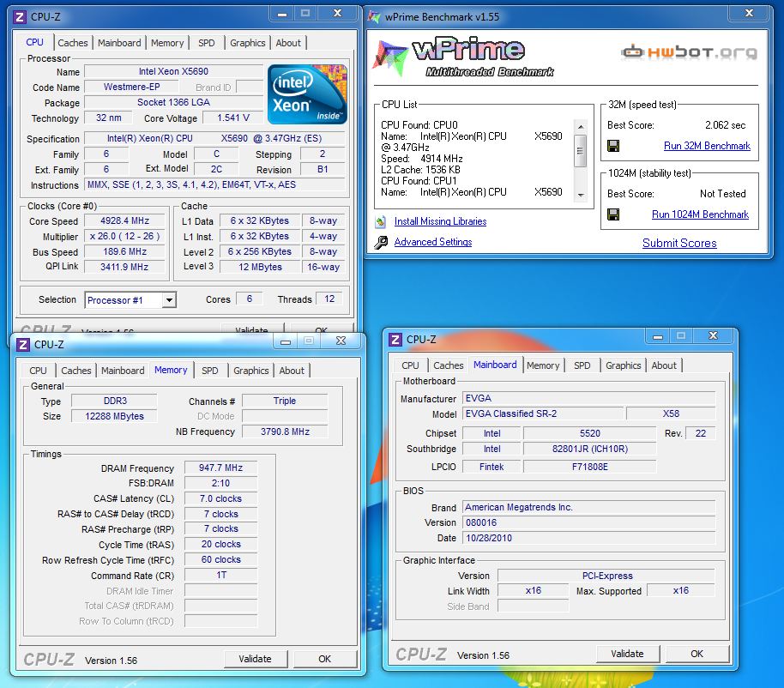Image resolution: width=784 pixels, height=688 pixels.
Task: Open Graphics tab in the Memory CPU-Z window
Action: click(x=251, y=371)
